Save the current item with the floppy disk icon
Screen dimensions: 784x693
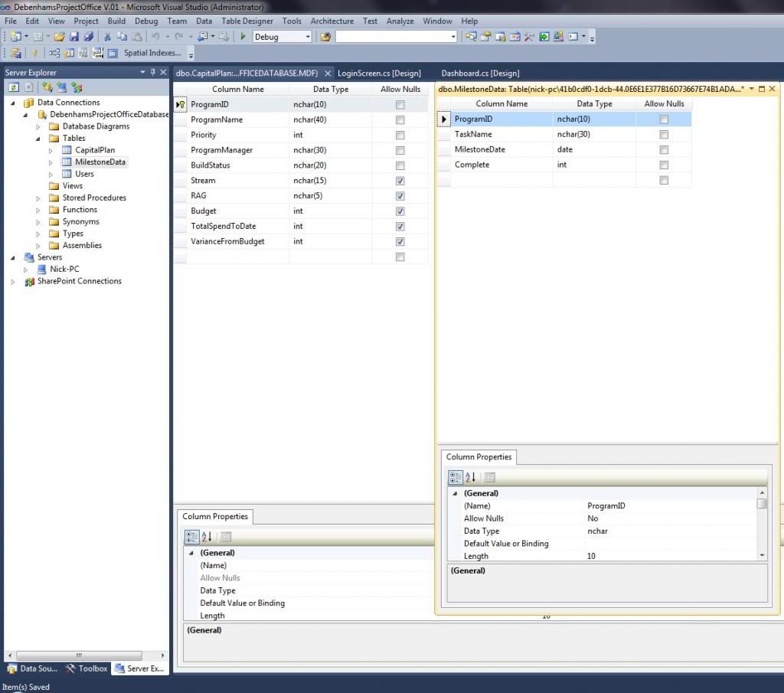[74, 37]
